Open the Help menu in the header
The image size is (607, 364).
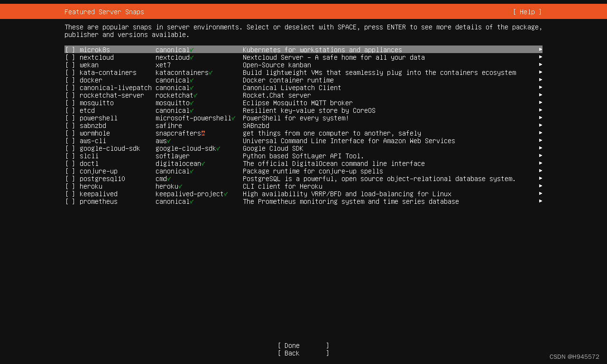(527, 12)
